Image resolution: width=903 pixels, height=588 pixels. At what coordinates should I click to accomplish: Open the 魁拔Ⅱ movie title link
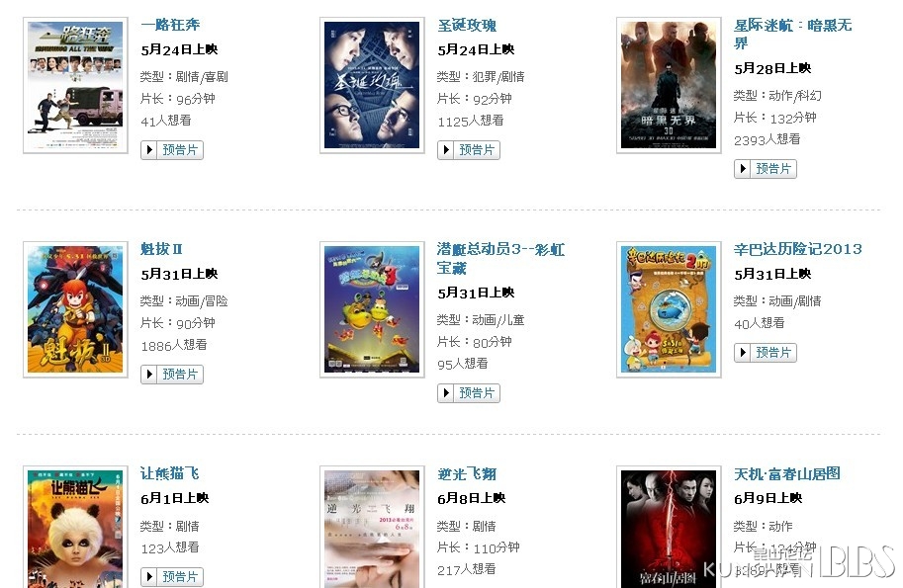tap(162, 249)
